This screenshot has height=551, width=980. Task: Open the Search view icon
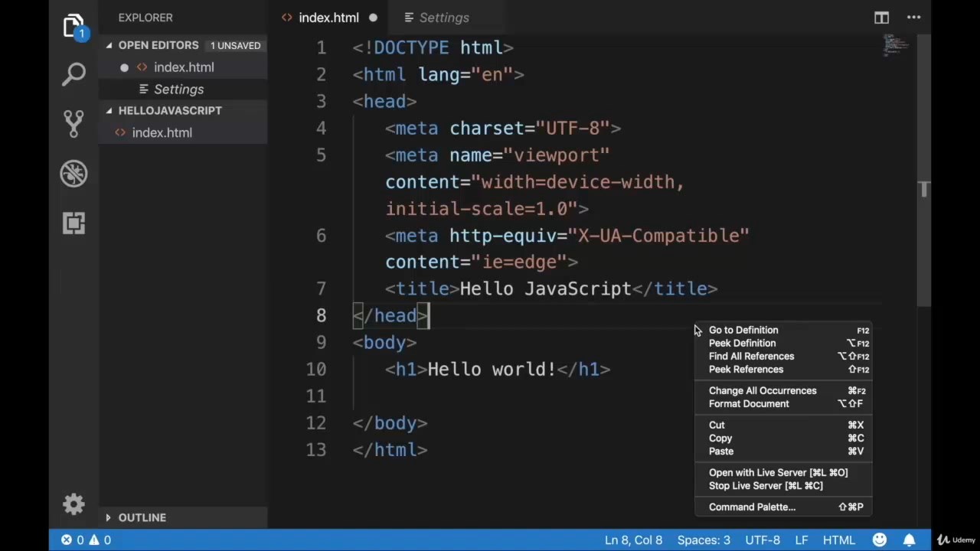tap(73, 74)
